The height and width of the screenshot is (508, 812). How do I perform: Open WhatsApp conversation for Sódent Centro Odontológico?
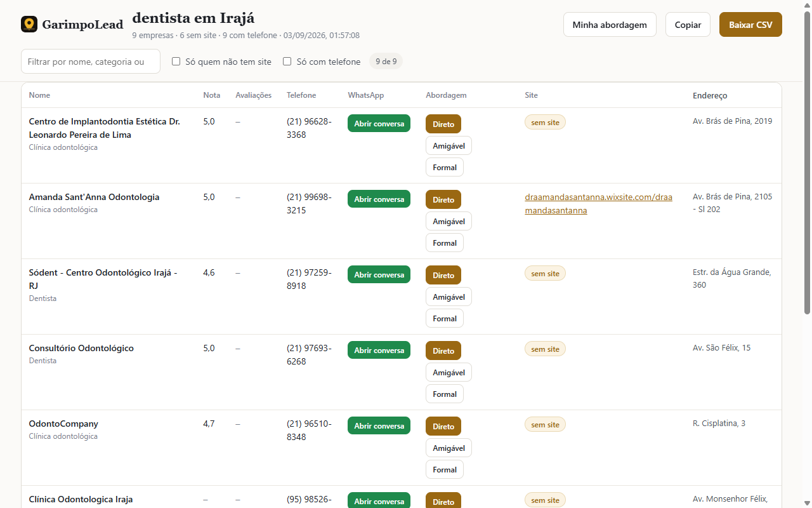(379, 274)
